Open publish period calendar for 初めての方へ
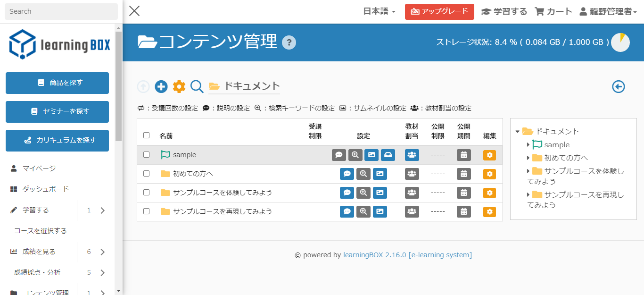Image resolution: width=644 pixels, height=295 pixels. pyautogui.click(x=463, y=174)
